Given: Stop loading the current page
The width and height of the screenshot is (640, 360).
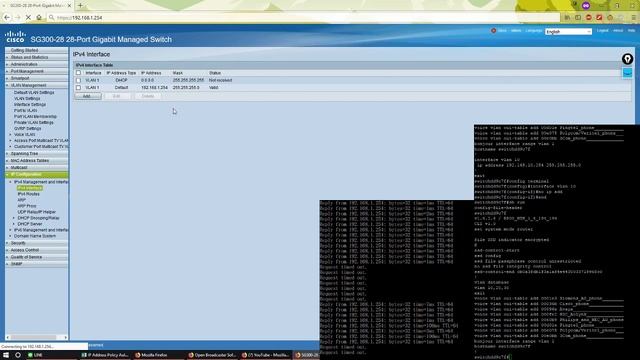Looking at the screenshot, I should [28, 18].
